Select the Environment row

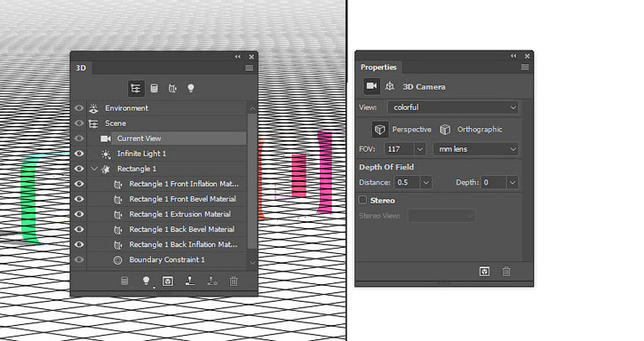pyautogui.click(x=167, y=108)
